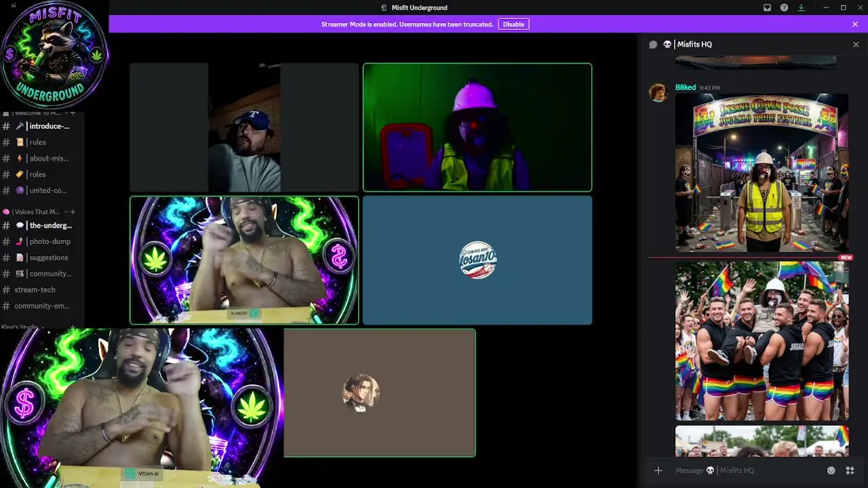Screen dimensions: 868x488
Task: Select the Josan10 avatar call tile
Action: 477,260
